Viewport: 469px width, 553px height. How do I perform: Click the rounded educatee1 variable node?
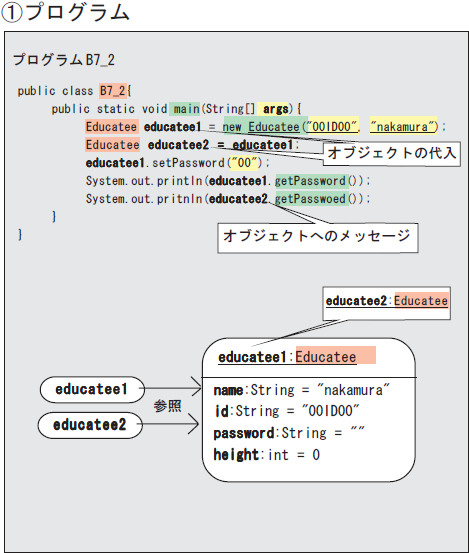tap(92, 389)
